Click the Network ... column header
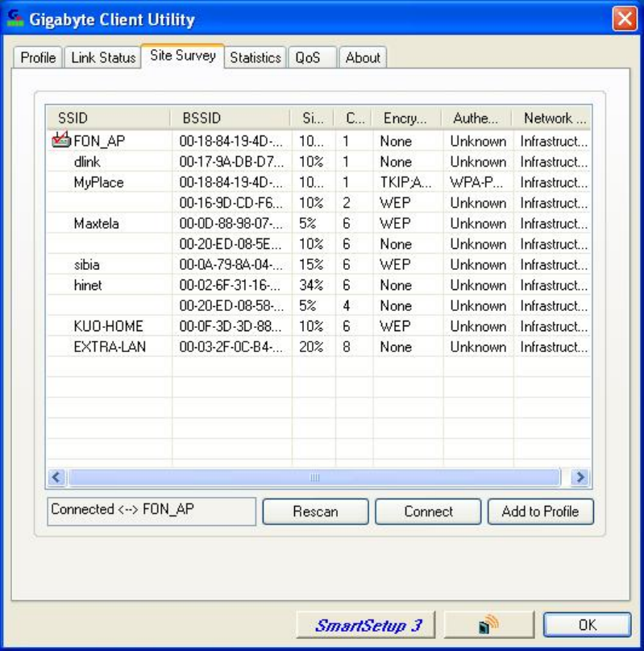Screen dimensions: 644x651 551,118
